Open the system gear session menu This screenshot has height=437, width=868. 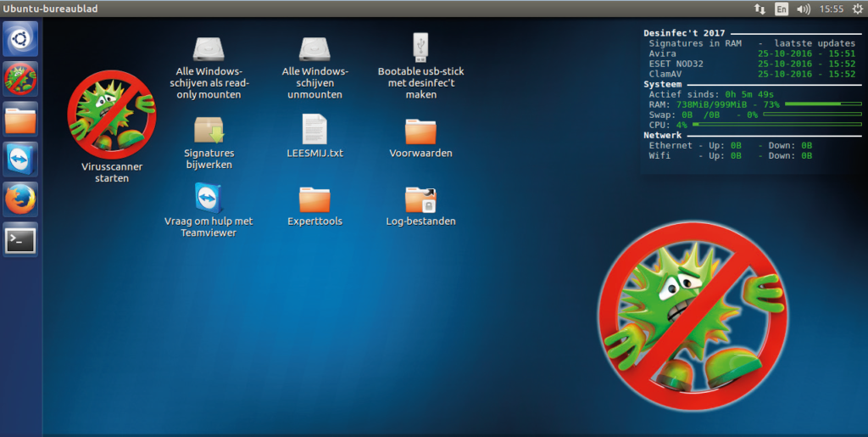857,8
